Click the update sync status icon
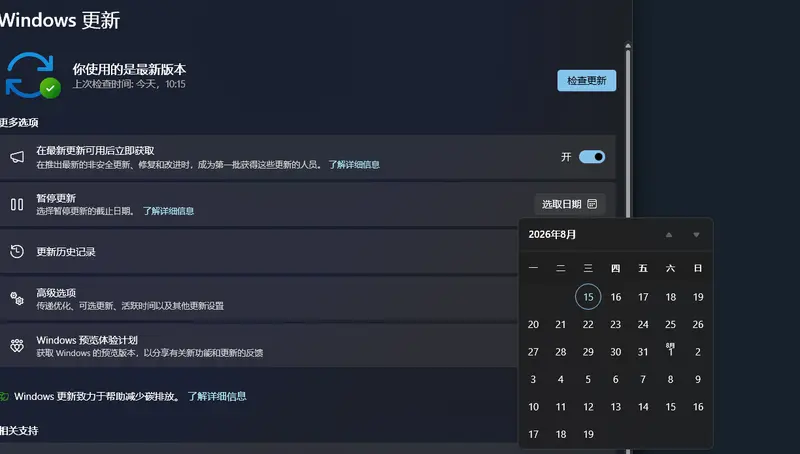 [x=33, y=75]
